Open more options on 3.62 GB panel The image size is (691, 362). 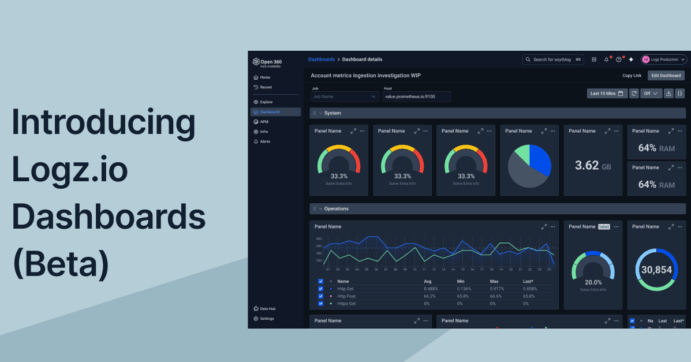click(x=616, y=131)
